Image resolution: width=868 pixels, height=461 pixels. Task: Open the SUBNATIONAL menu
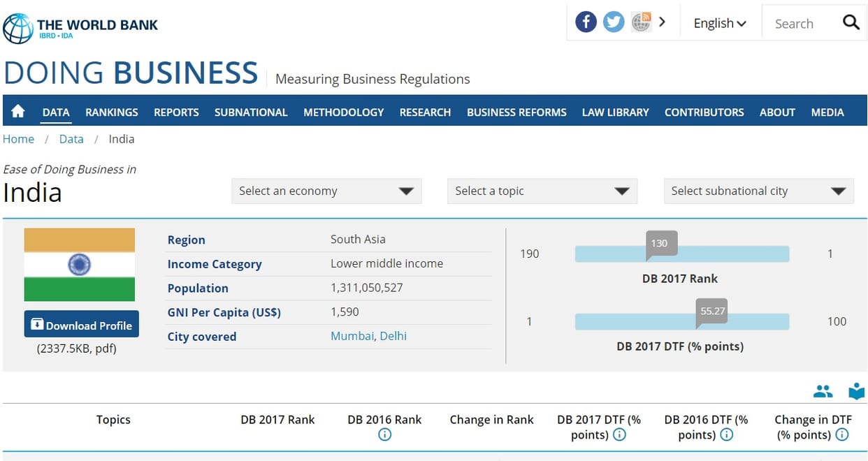(x=251, y=112)
